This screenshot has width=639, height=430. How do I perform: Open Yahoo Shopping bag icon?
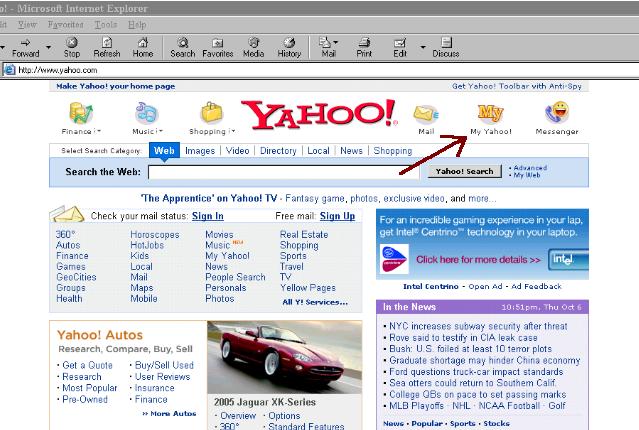pos(212,112)
